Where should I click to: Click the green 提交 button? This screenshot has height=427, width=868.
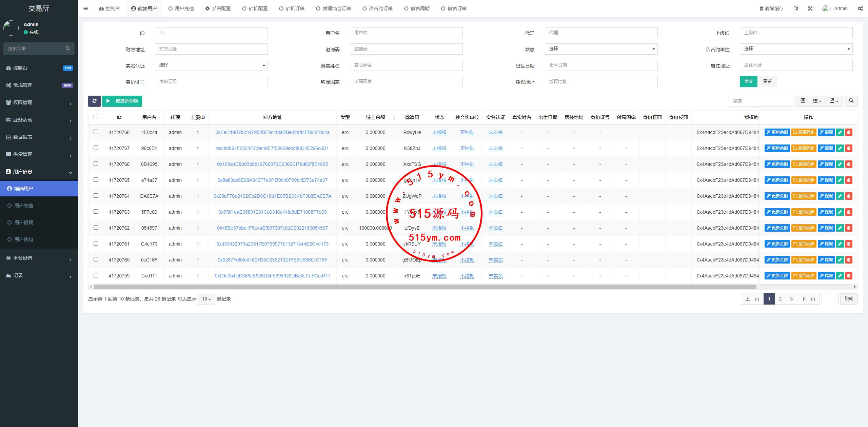click(x=748, y=81)
